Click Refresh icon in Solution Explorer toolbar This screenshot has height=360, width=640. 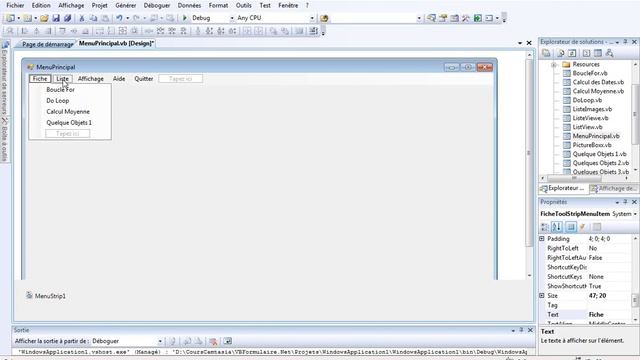pos(572,53)
